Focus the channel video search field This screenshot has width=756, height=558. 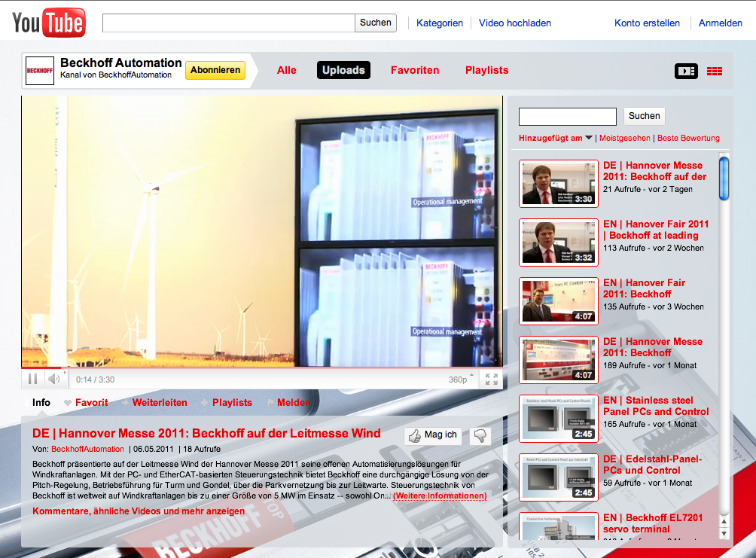[x=568, y=116]
